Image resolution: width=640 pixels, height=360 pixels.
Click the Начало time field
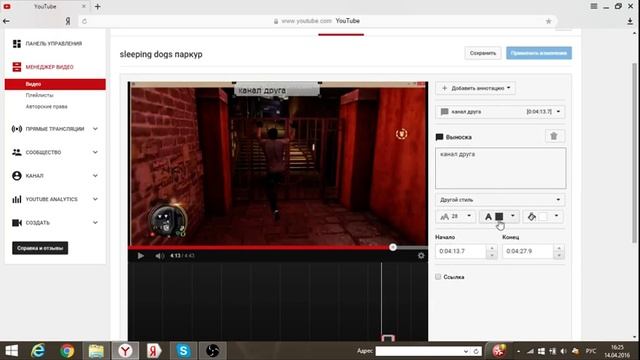[461, 251]
